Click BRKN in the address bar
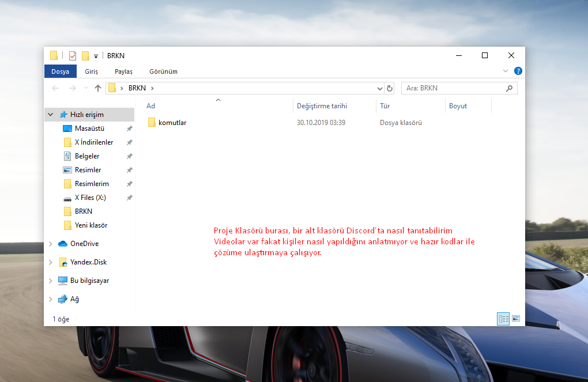Viewport: 588px width, 382px height. click(137, 88)
